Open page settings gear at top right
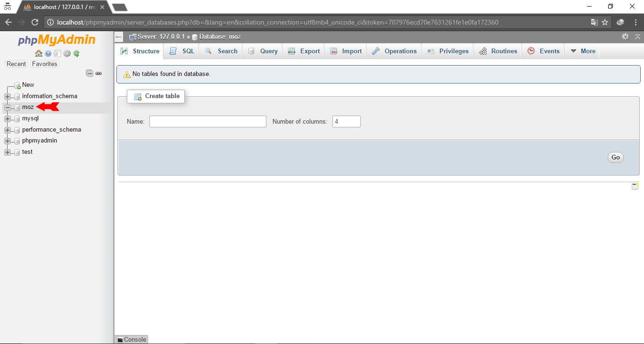This screenshot has height=344, width=644. [625, 36]
